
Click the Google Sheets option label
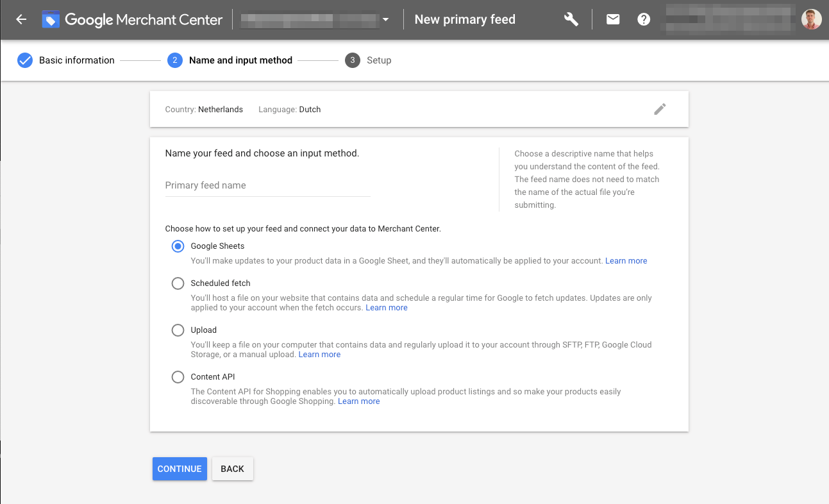click(217, 246)
